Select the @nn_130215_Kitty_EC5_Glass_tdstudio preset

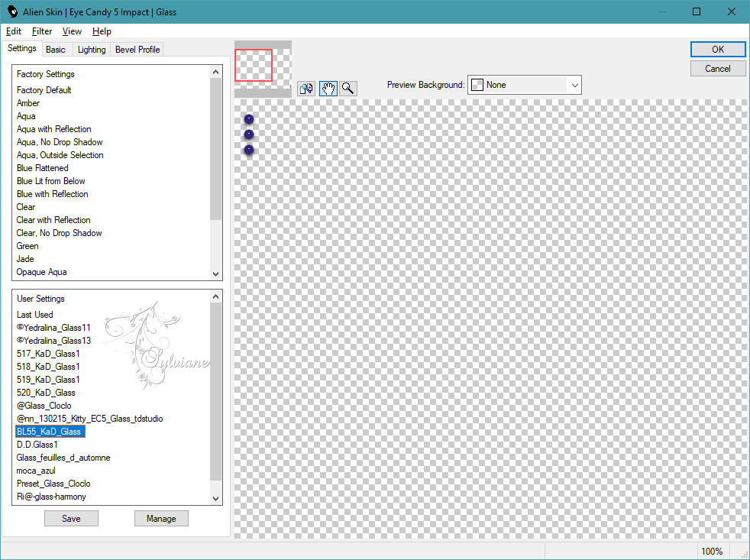pos(90,419)
